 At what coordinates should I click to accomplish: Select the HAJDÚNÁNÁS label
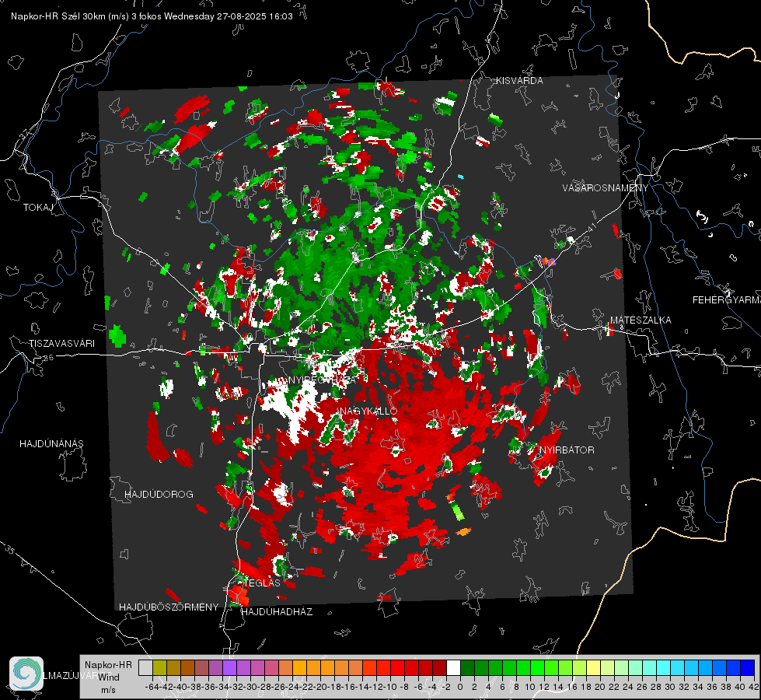(x=51, y=443)
